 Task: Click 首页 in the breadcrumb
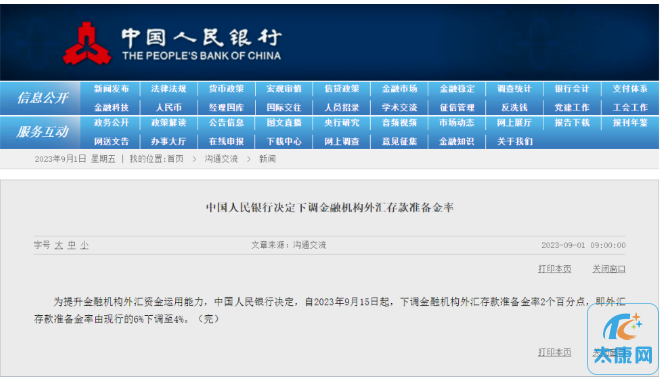[x=175, y=159]
